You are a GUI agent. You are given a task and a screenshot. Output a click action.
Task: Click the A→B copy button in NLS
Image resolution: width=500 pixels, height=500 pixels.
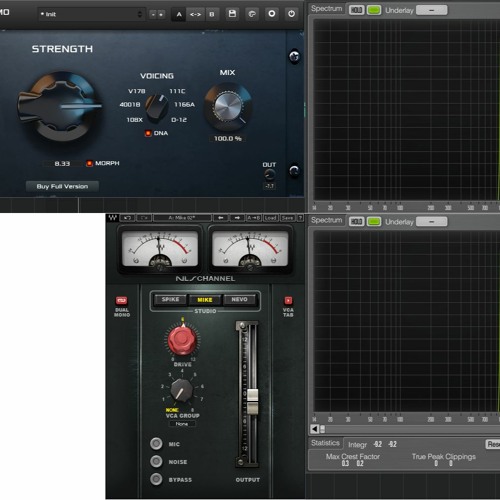(254, 218)
